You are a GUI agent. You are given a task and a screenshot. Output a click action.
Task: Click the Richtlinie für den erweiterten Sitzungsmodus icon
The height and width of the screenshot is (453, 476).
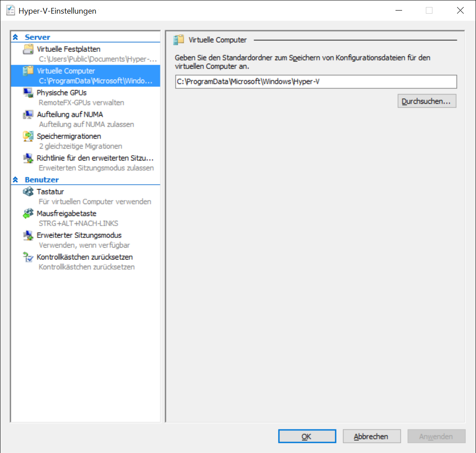[28, 158]
